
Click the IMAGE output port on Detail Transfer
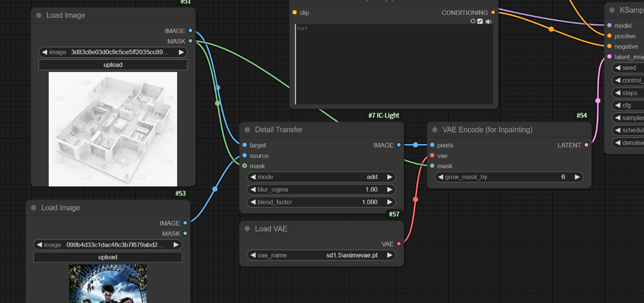[399, 145]
